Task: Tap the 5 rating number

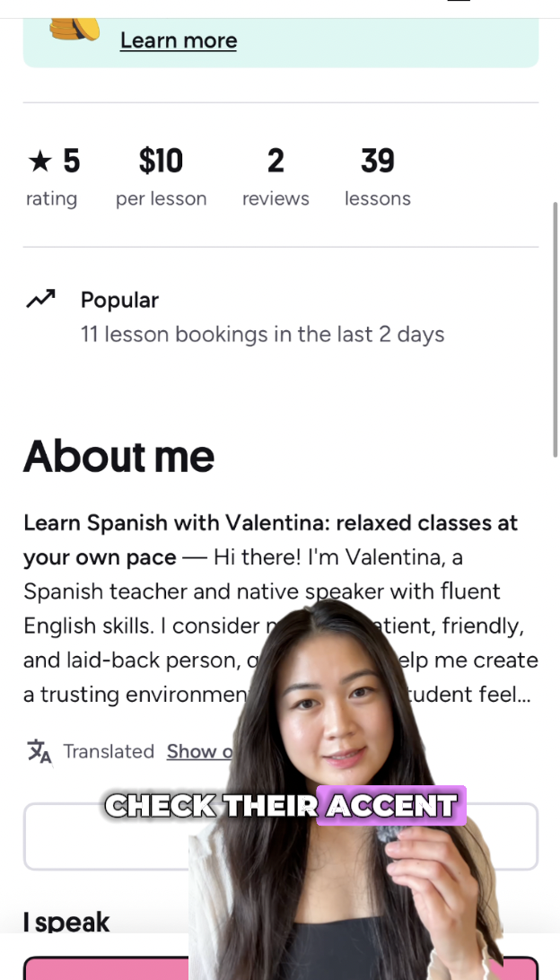Action: 71,162
